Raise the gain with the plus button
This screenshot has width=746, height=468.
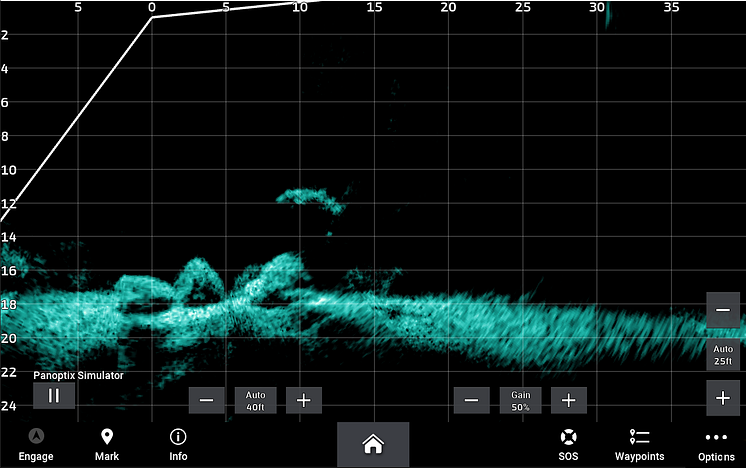569,400
